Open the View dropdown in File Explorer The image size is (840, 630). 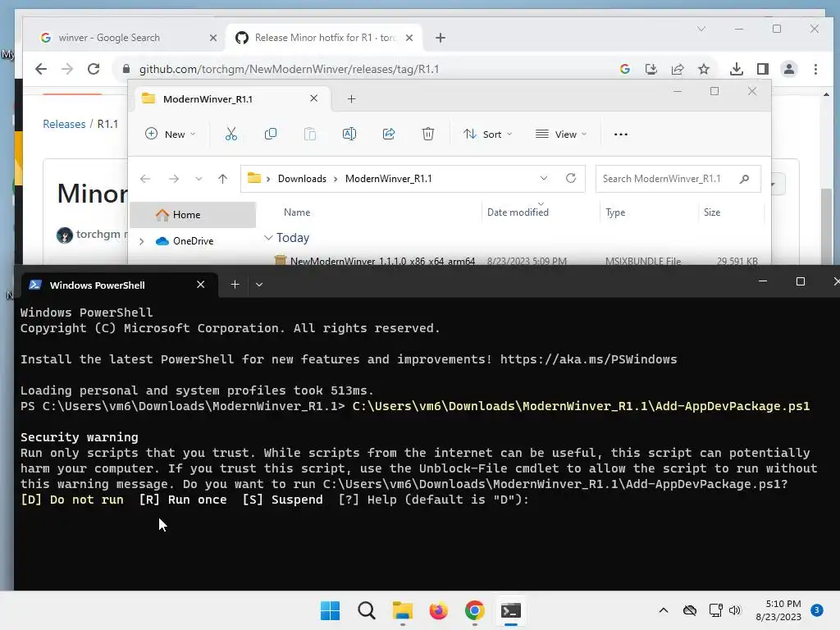561,134
